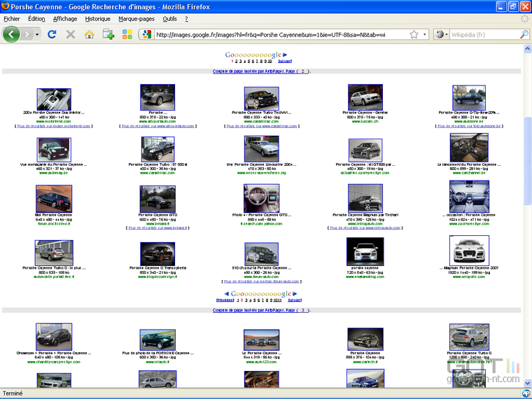The height and width of the screenshot is (399, 532).
Task: Click into the Wikipédia (fr) search field
Action: (484, 34)
